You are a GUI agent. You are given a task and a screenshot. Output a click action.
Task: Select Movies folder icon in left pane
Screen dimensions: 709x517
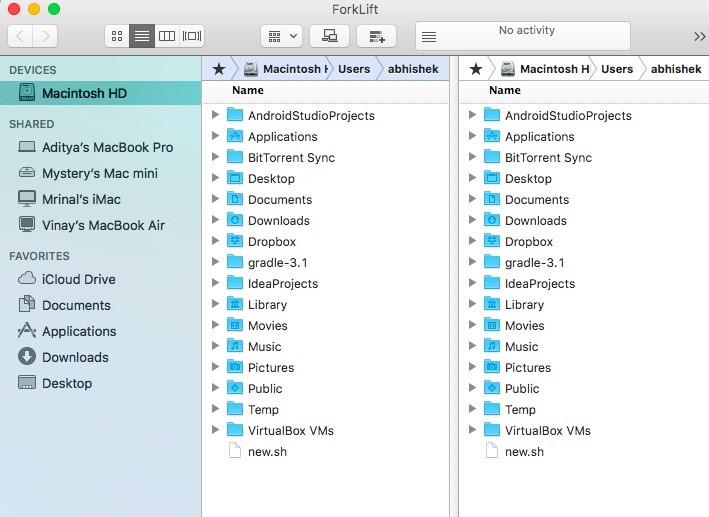click(x=235, y=325)
